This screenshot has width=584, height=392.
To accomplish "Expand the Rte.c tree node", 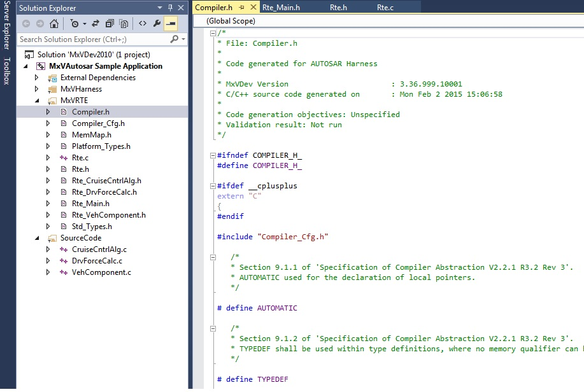I will pos(48,158).
